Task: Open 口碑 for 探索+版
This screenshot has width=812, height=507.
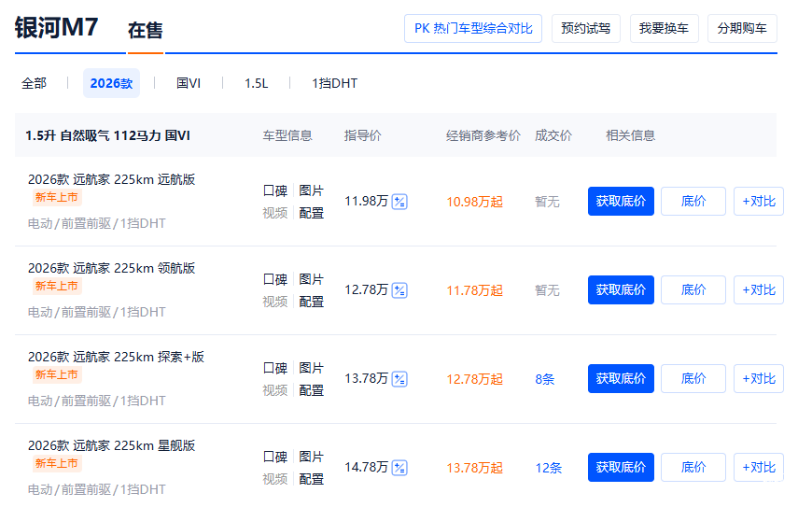Action: point(275,368)
